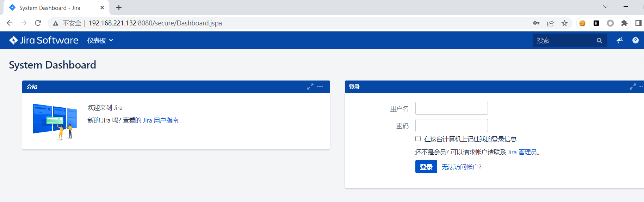
Task: Open the tab search chevron
Action: click(606, 7)
